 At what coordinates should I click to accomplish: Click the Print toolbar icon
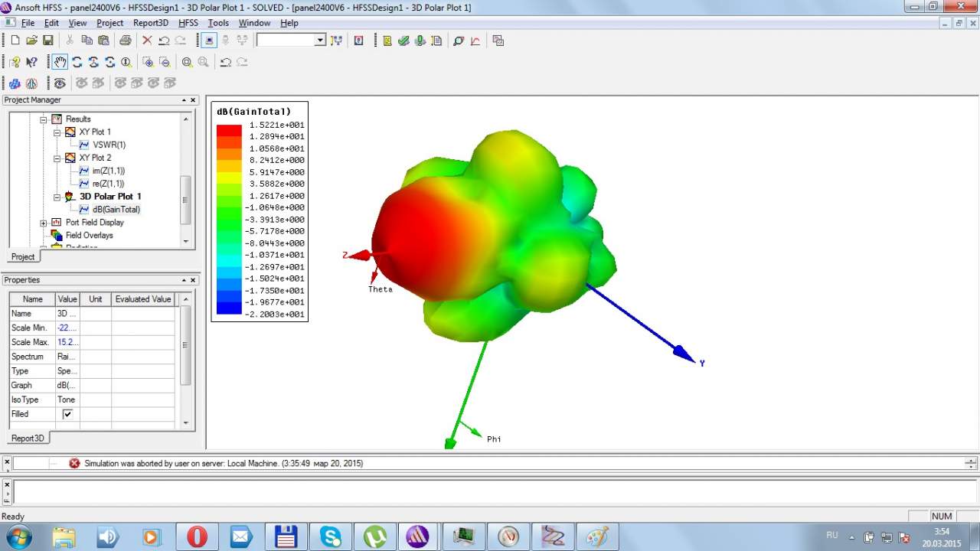click(x=126, y=41)
